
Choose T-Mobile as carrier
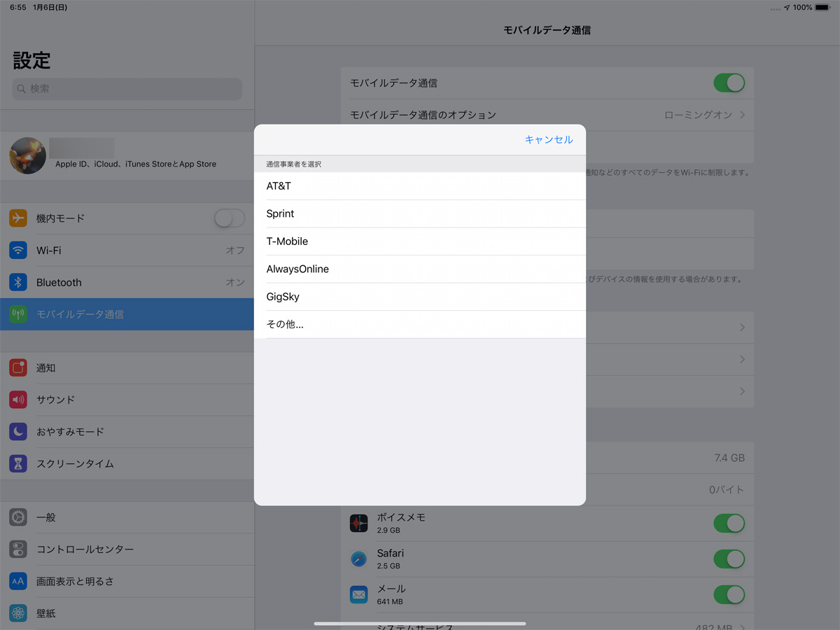point(420,241)
